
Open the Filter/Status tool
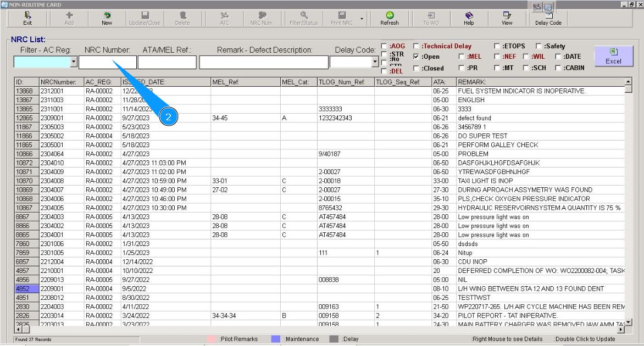click(303, 19)
